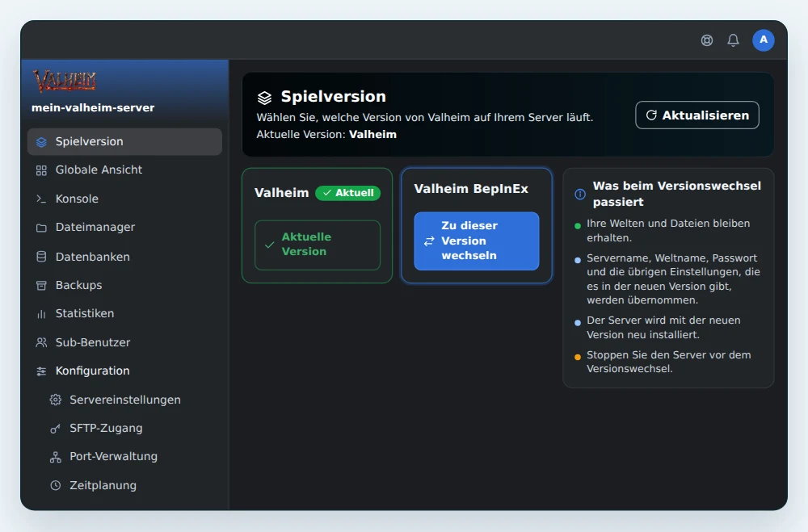Click 'Der Server wird mit der neuen Version' note
This screenshot has height=532, width=808.
tap(663, 328)
